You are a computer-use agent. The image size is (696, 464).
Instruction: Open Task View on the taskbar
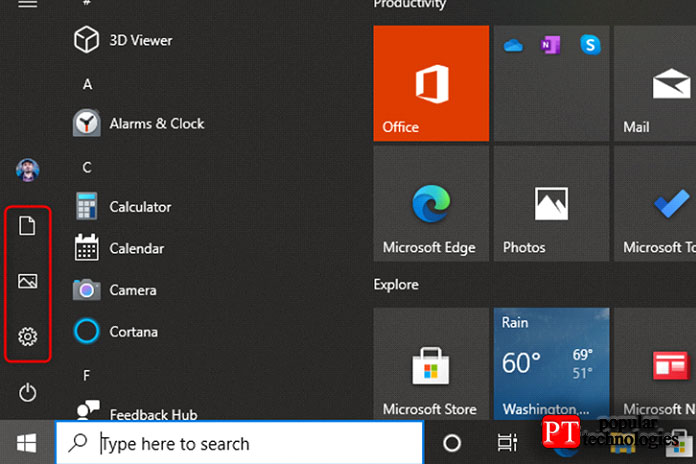[x=507, y=443]
